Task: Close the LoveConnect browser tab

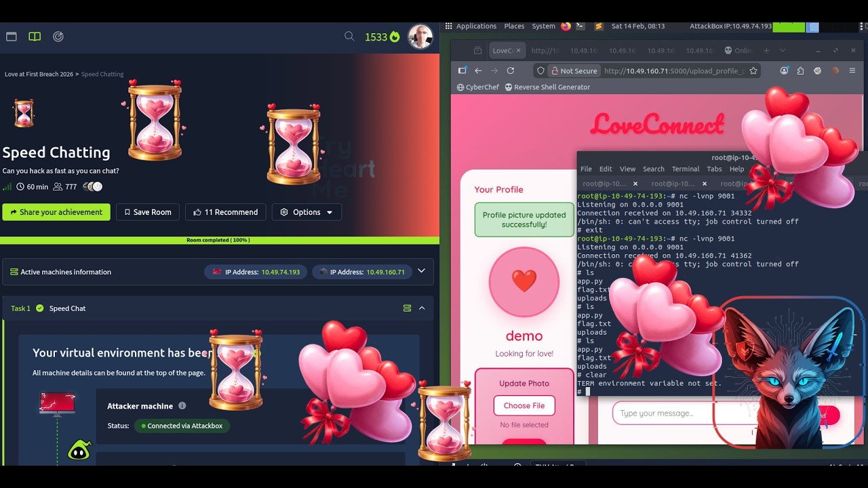Action: (519, 51)
